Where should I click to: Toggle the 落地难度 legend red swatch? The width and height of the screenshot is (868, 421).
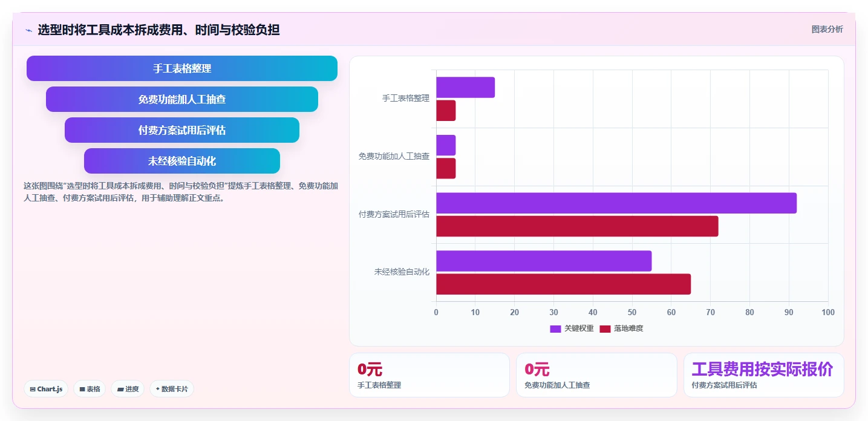[605, 328]
